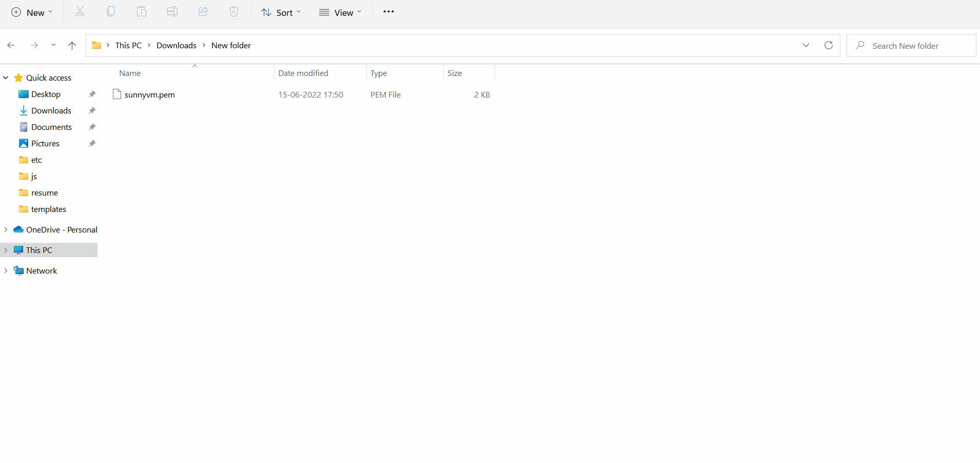Open recent locations chevron
This screenshot has height=463, width=980.
click(53, 45)
